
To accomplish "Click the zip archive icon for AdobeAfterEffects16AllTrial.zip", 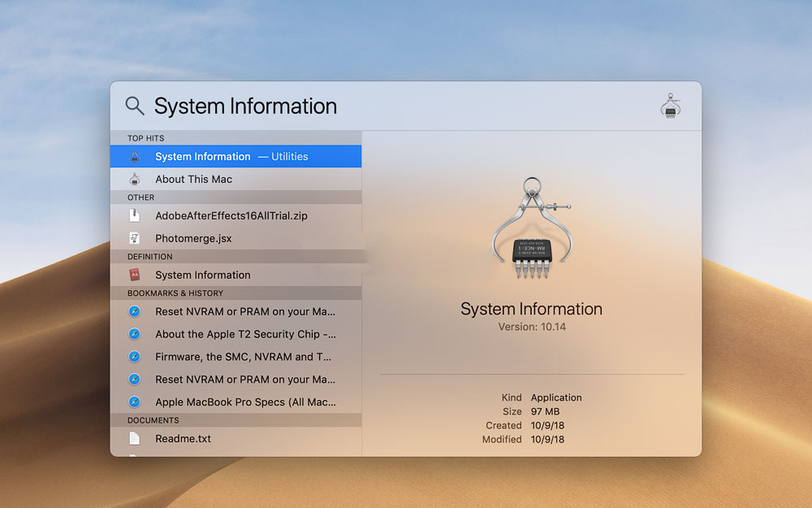I will pos(135,215).
